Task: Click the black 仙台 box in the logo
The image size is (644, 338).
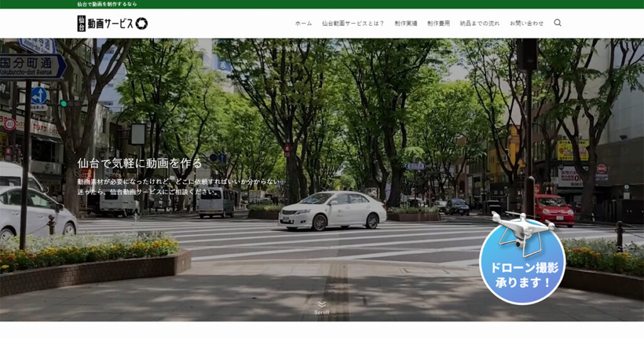Action: (x=82, y=24)
